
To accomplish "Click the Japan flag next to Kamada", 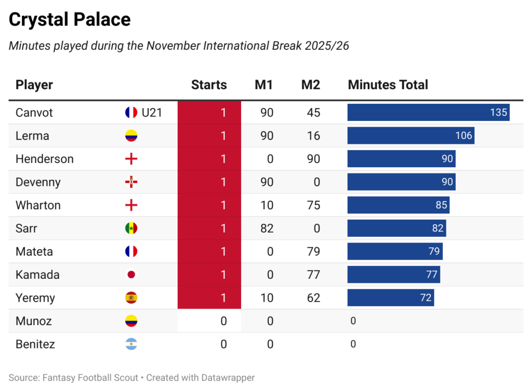I will pos(131,275).
